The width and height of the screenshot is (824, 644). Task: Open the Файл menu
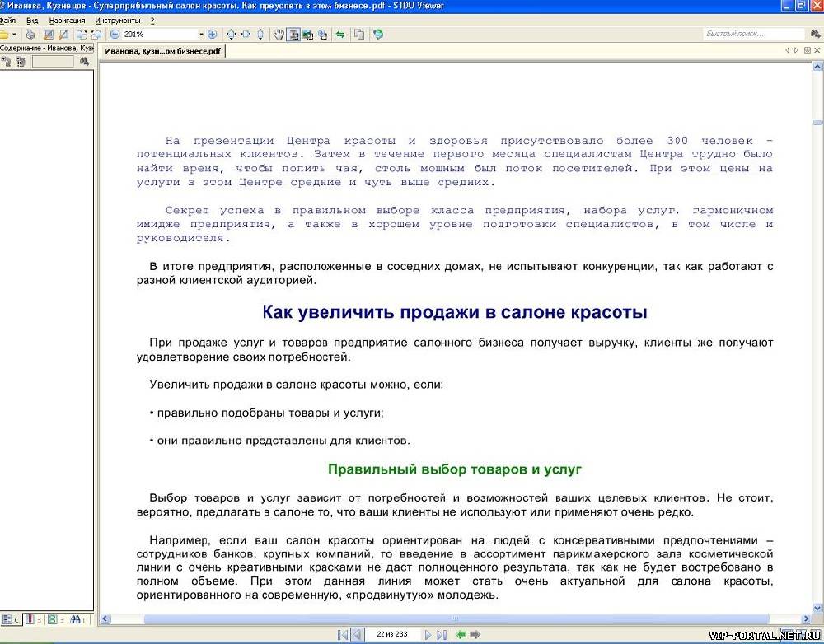(7, 21)
